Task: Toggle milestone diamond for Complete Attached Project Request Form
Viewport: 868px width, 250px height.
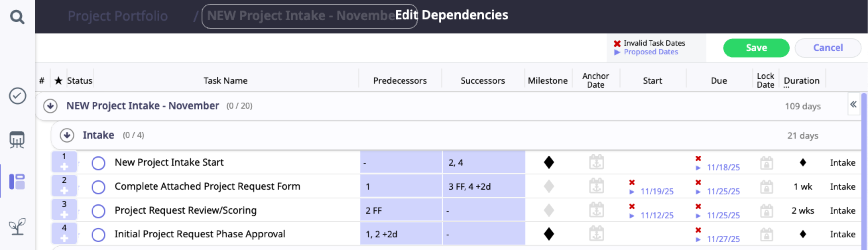Action: pyautogui.click(x=549, y=186)
